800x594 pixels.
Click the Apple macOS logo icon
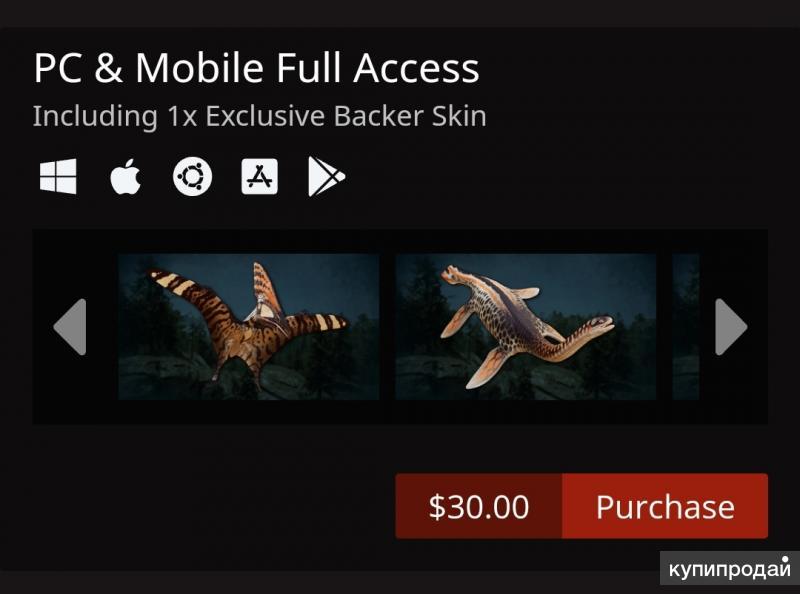[x=125, y=178]
